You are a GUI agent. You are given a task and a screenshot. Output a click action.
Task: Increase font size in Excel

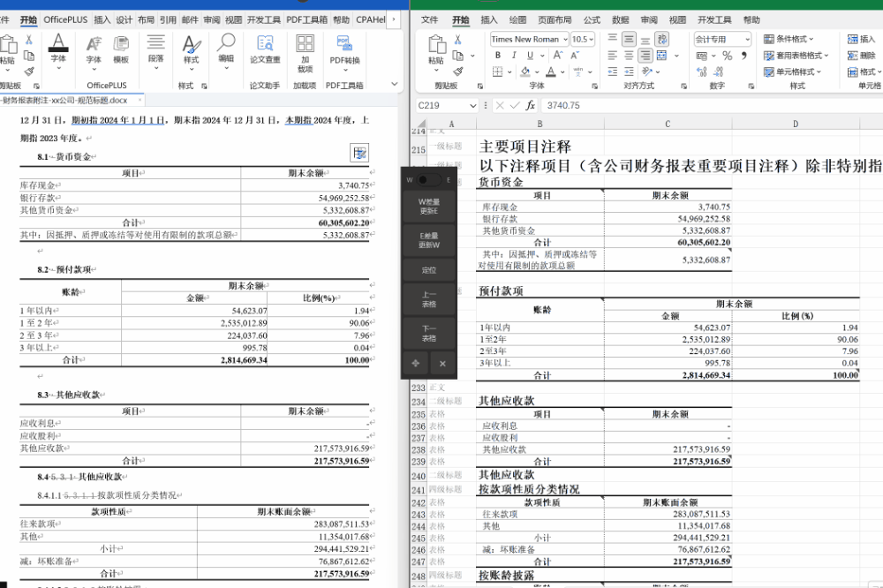pos(557,56)
